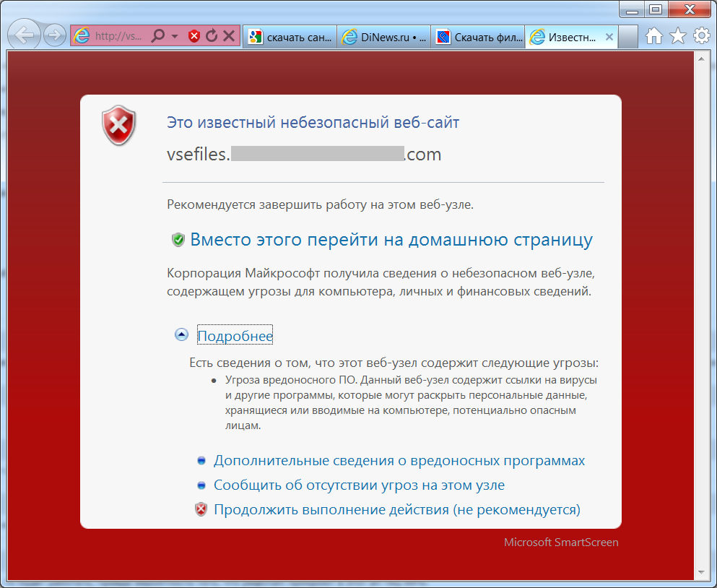Go forward with the Forward arrow button
717x588 pixels.
54,35
